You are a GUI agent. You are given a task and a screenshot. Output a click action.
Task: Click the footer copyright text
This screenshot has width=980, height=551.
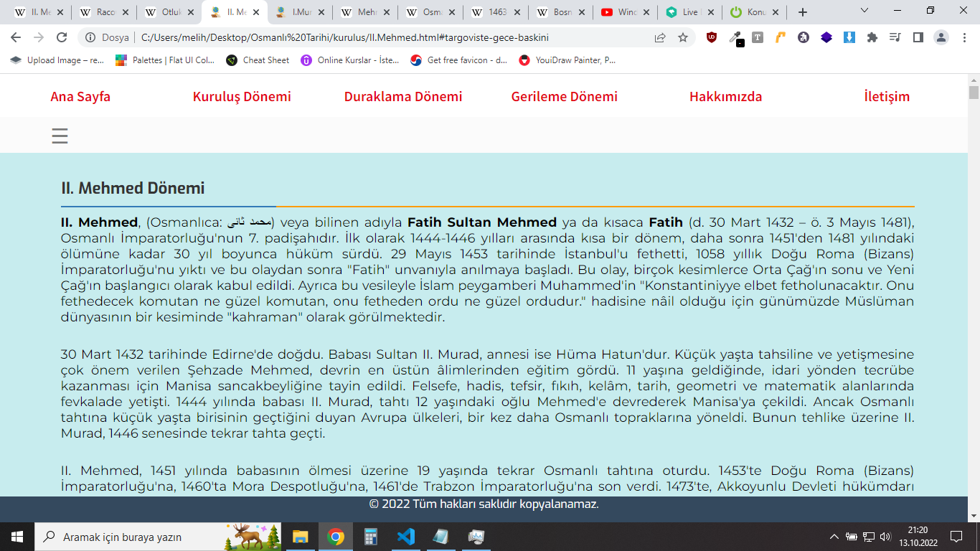pos(484,504)
